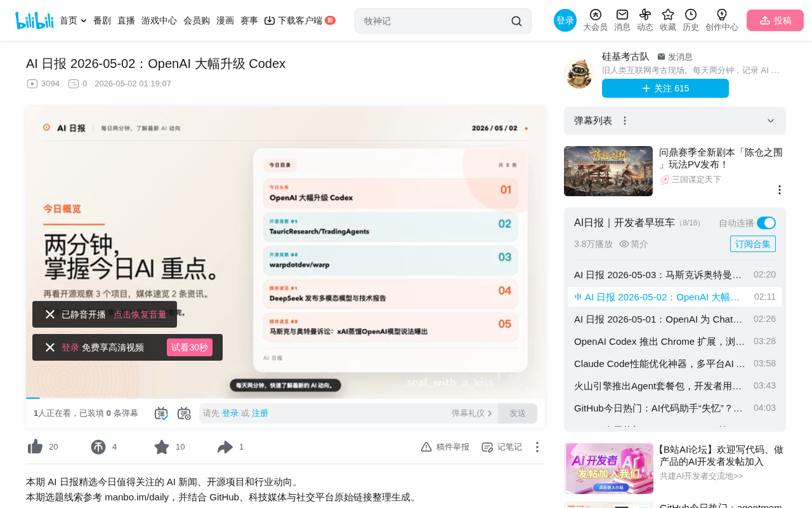Open 直播 nav item

[126, 20]
